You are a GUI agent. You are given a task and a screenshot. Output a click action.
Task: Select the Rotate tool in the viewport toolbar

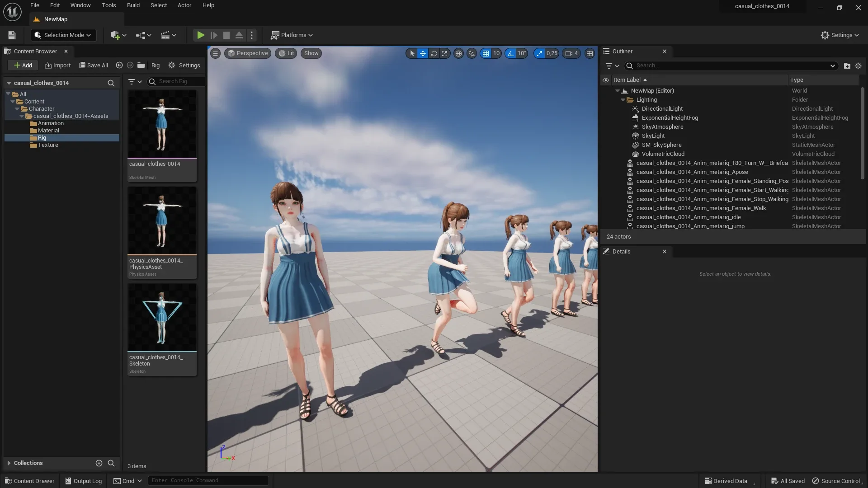click(434, 53)
